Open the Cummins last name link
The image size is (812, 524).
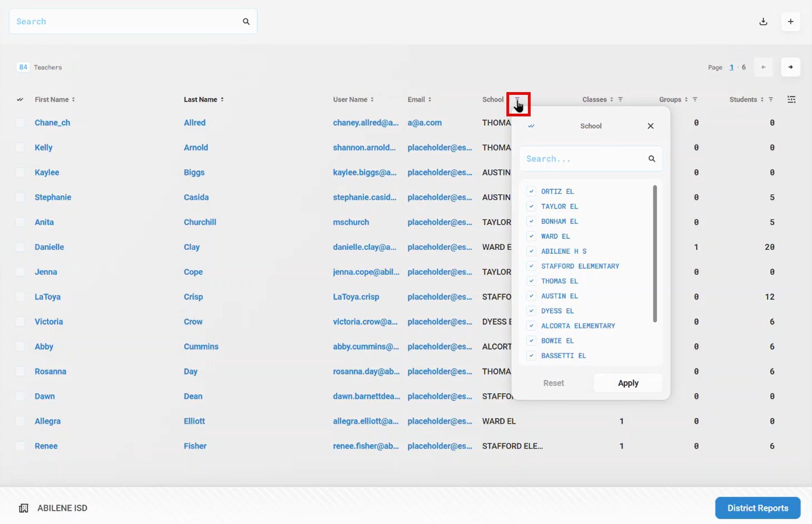click(201, 346)
